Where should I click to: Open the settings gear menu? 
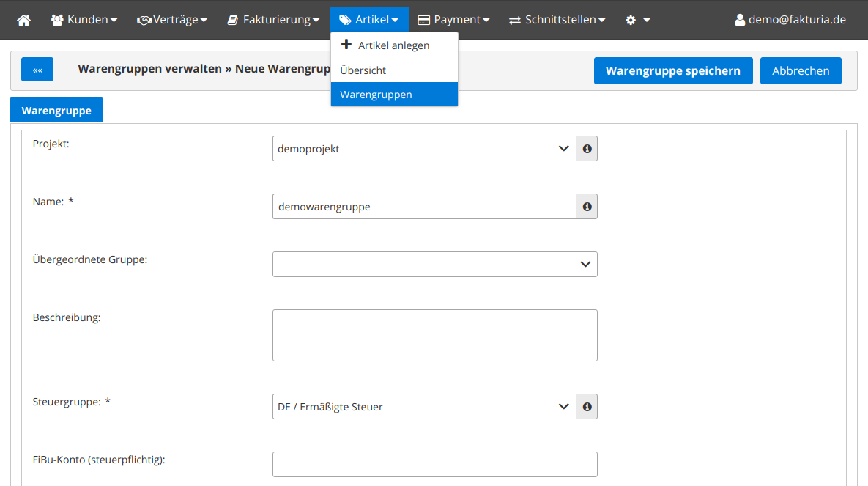pos(637,20)
